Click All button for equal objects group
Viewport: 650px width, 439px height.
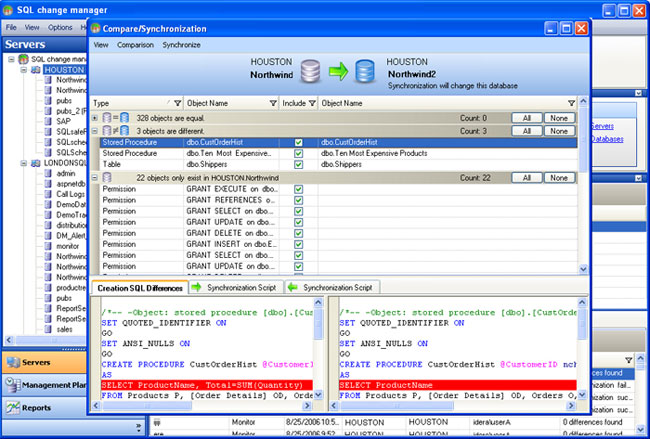click(x=526, y=118)
